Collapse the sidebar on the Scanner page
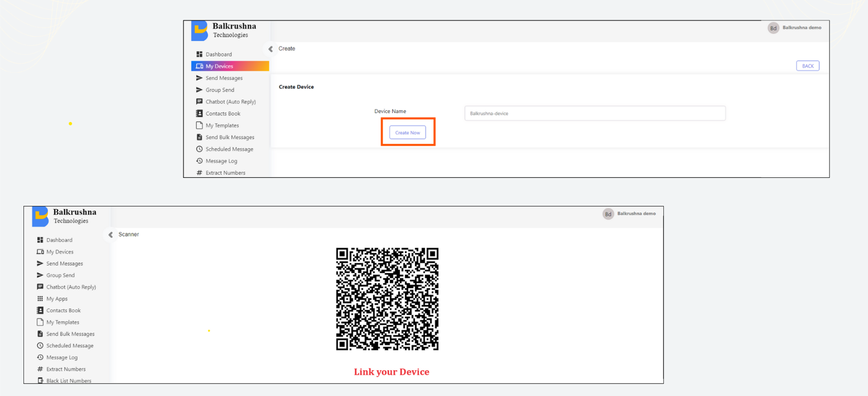 coord(111,235)
